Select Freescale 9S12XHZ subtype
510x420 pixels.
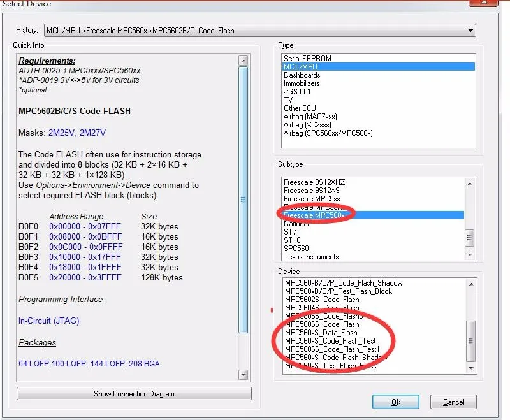(x=373, y=182)
